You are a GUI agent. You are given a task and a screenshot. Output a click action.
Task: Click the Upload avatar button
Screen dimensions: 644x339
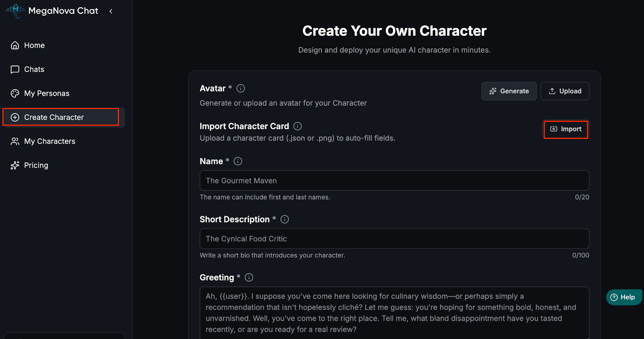[x=565, y=91]
